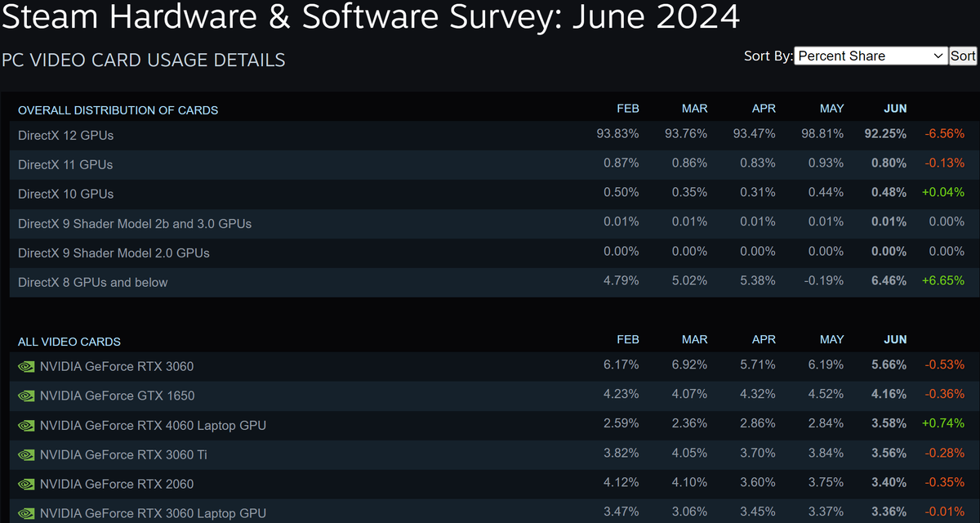Click the OVERALL DISTRIBUTION OF CARDS heading
Image resolution: width=980 pixels, height=523 pixels.
coord(118,110)
